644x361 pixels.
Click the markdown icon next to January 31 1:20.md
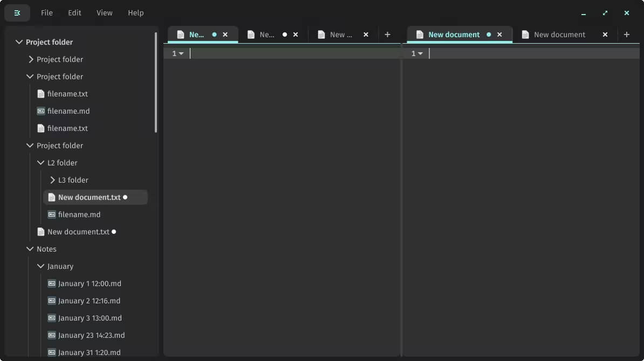tap(52, 352)
